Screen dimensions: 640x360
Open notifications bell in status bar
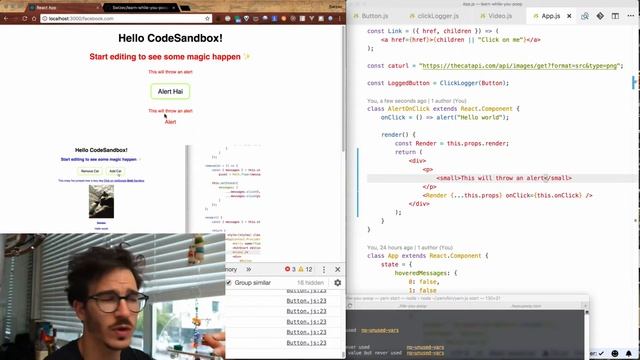tap(629, 353)
